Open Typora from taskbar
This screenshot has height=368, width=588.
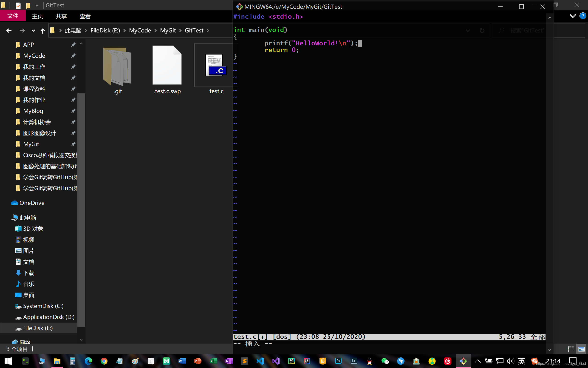(x=151, y=361)
